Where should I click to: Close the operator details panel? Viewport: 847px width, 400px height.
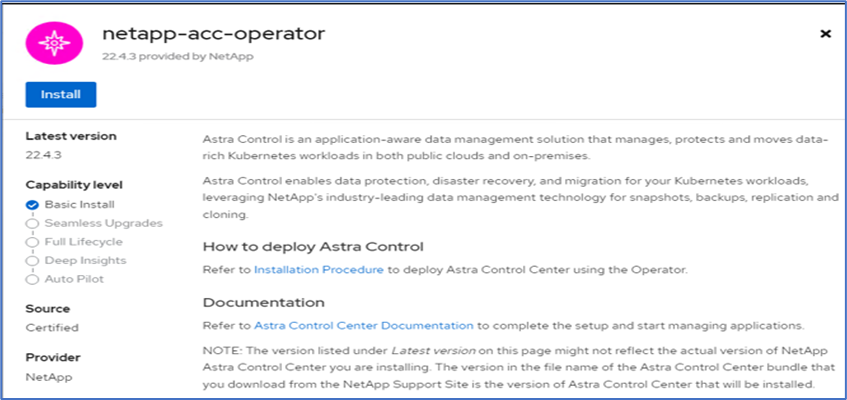pyautogui.click(x=825, y=33)
